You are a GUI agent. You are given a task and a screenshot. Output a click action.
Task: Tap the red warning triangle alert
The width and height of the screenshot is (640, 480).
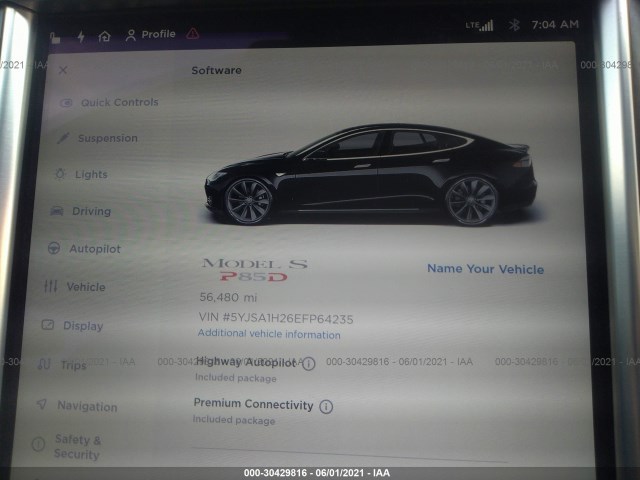(193, 33)
